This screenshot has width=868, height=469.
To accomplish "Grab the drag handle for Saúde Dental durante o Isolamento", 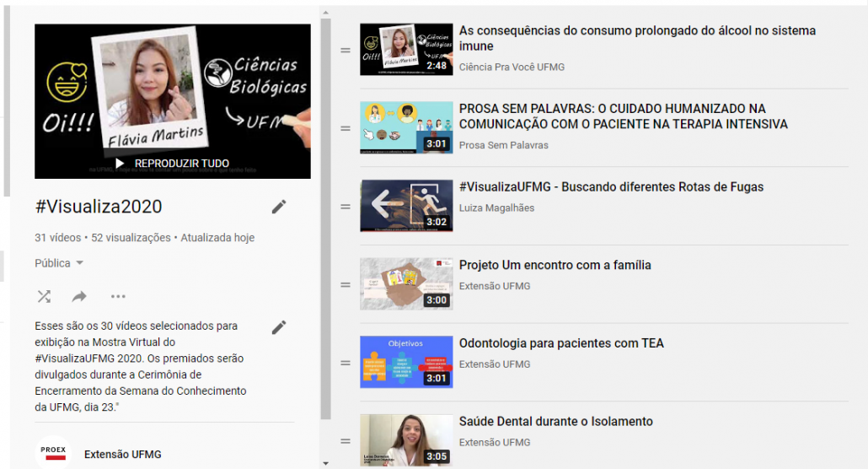I will coord(346,441).
